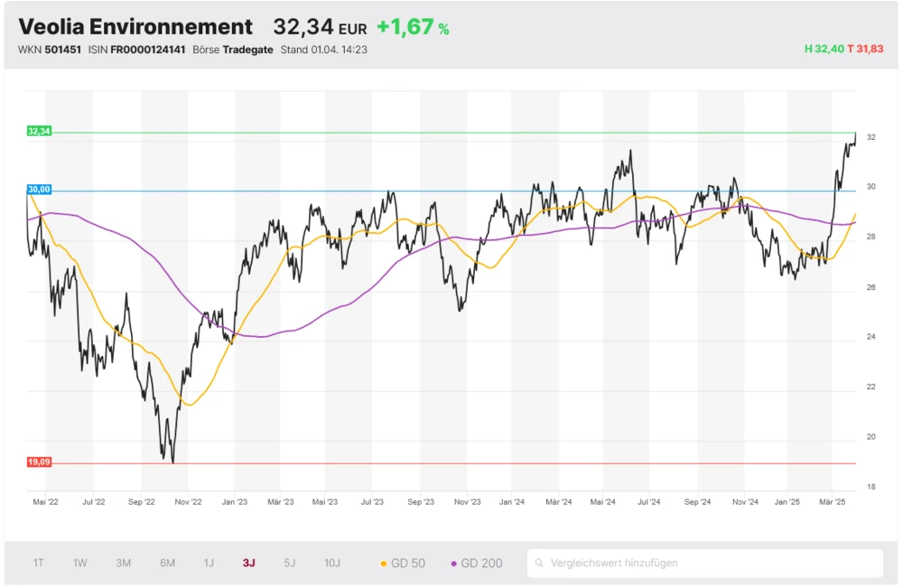Image resolution: width=903 pixels, height=588 pixels.
Task: Switch to the 1J chart period
Action: [209, 563]
